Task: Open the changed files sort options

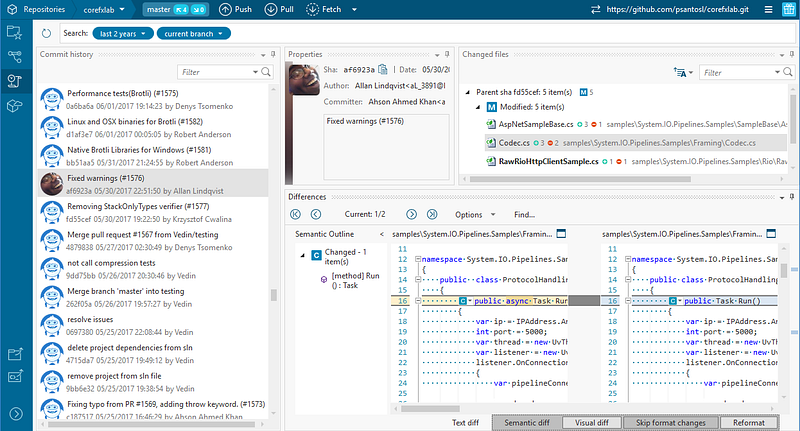Action: tap(683, 72)
